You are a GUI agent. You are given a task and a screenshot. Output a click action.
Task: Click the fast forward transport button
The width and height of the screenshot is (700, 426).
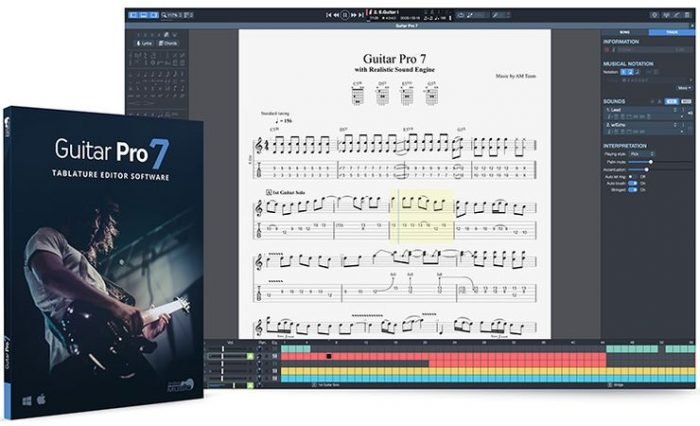[x=354, y=16]
